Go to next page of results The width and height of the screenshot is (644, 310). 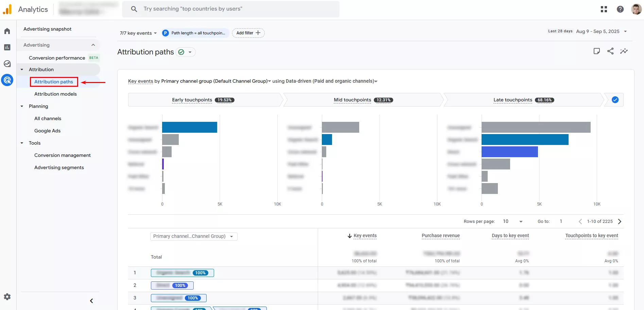click(620, 222)
